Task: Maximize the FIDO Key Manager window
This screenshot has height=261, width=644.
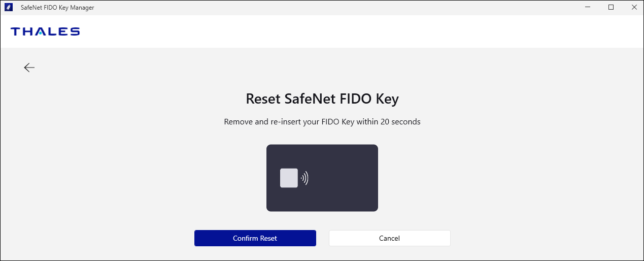Action: coord(611,8)
